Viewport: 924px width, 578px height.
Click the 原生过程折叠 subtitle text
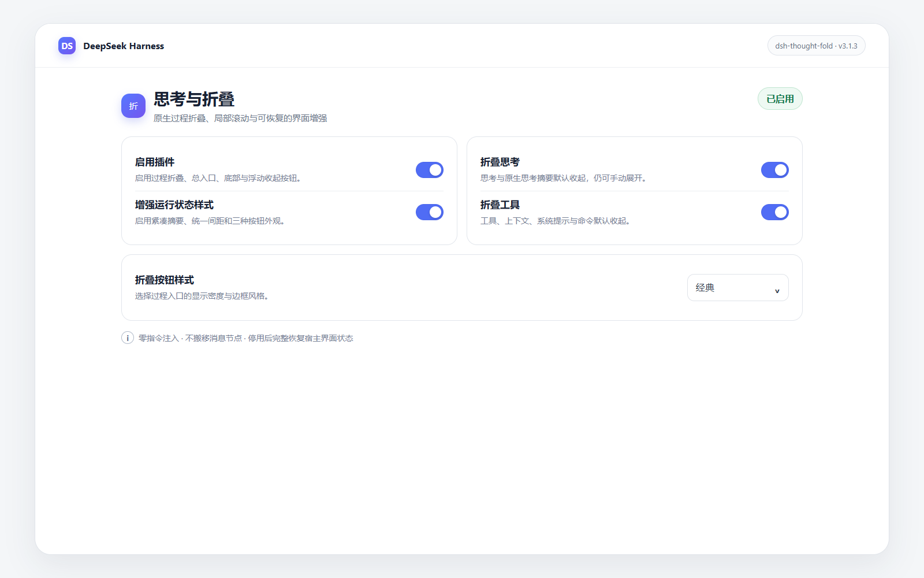pos(240,118)
